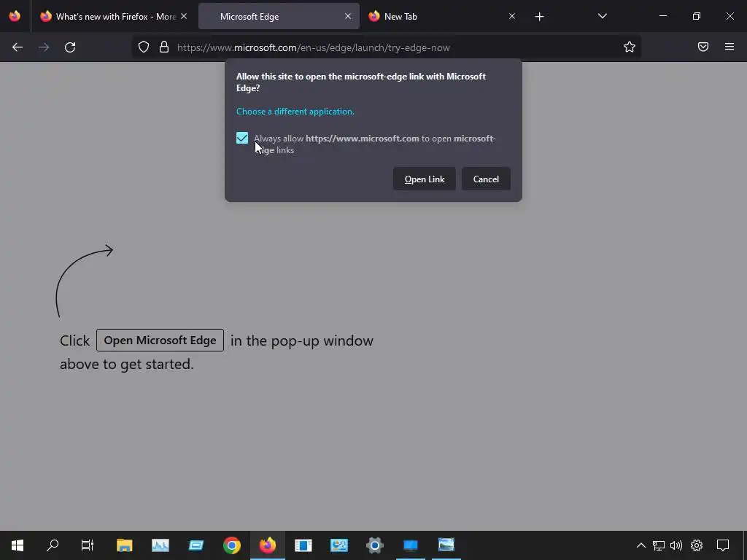Click the forward navigation arrow
The height and width of the screenshot is (560, 747).
point(44,47)
